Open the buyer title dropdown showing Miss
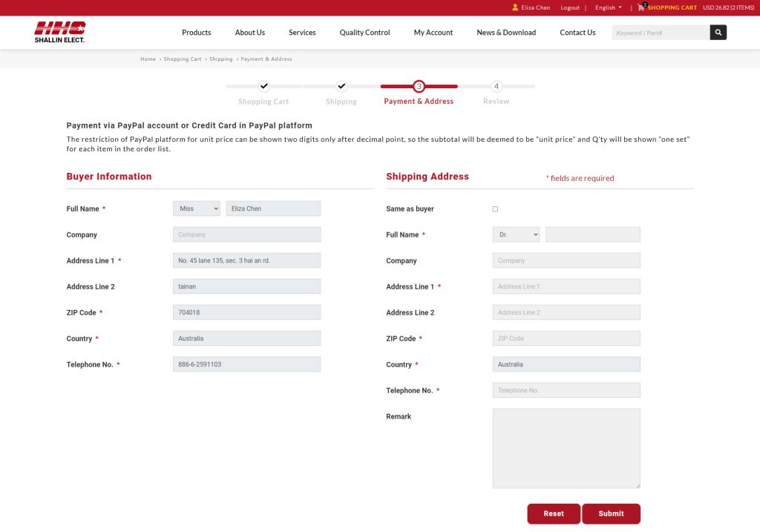 point(196,208)
